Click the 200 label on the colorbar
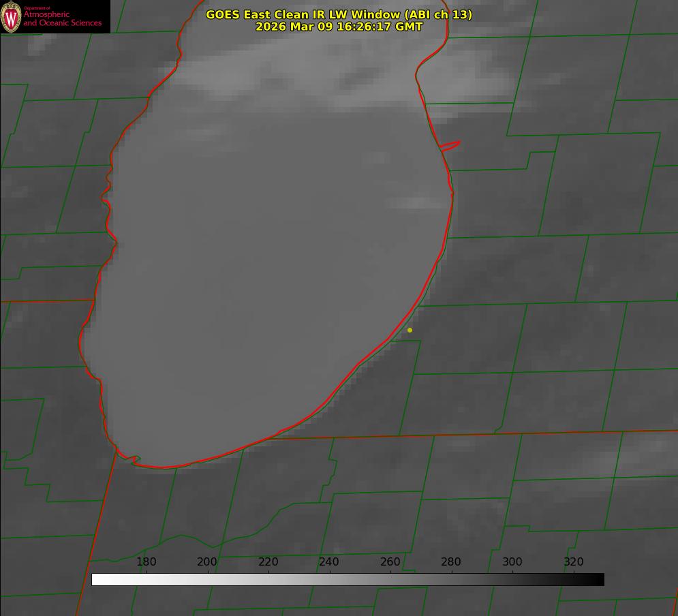678x616 pixels. (x=207, y=562)
